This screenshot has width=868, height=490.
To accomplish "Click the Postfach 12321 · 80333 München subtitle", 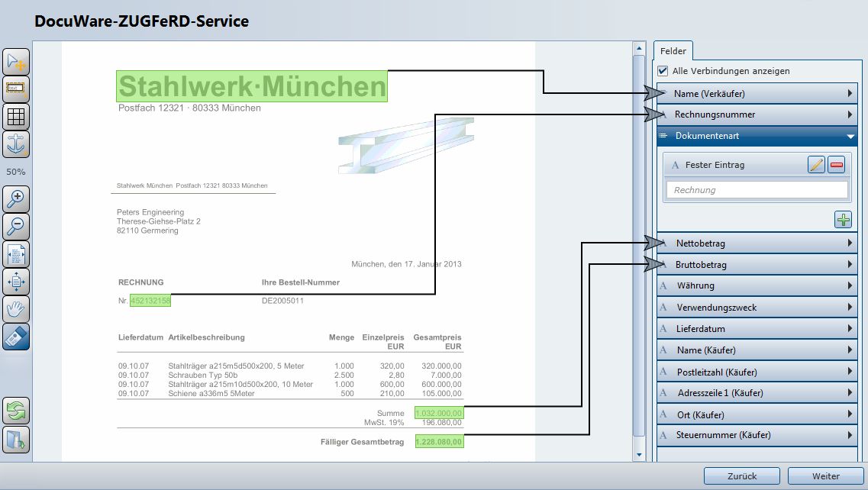I will coord(189,108).
